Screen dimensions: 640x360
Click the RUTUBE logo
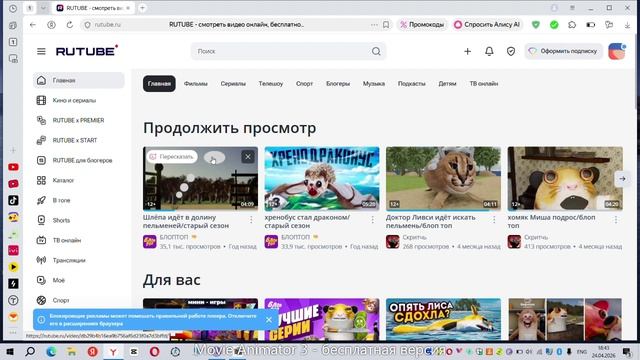coord(87,51)
